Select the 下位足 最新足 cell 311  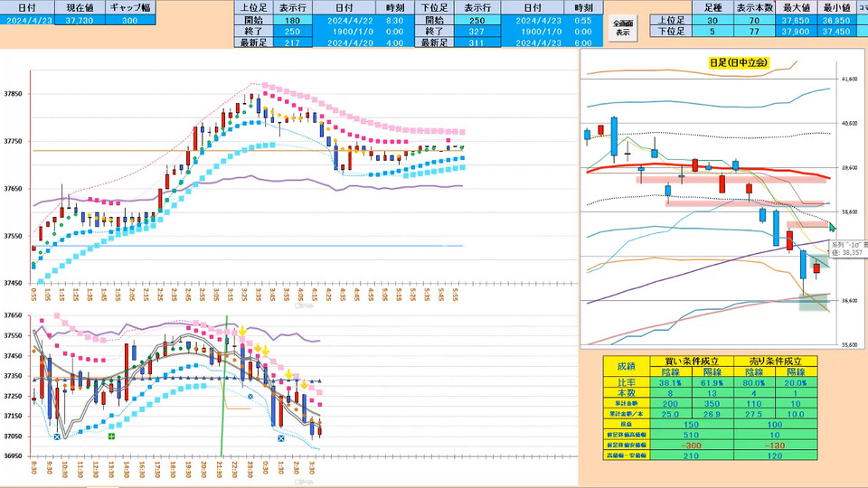click(x=476, y=42)
